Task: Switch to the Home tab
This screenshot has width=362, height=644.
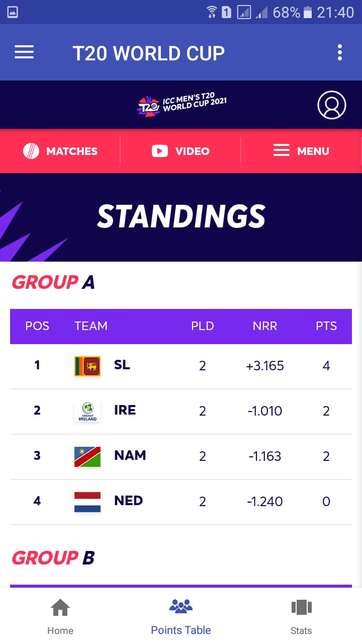Action: (60, 616)
